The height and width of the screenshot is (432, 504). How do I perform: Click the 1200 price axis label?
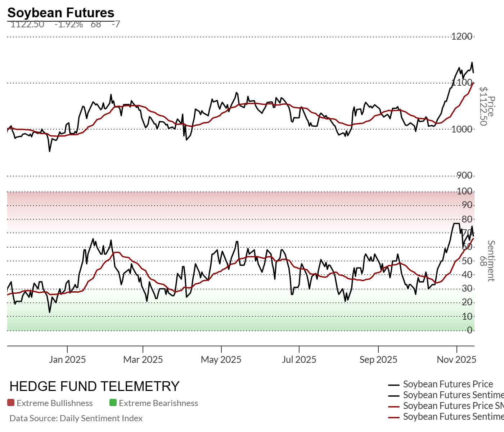(x=462, y=36)
